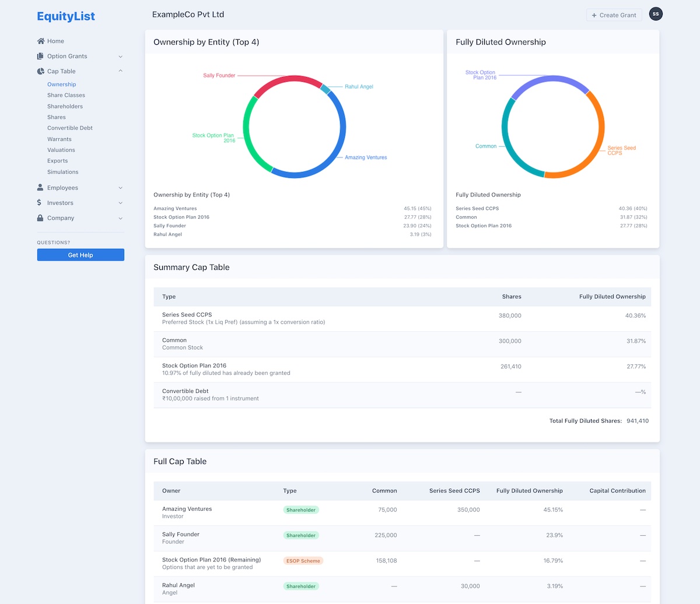Expand the Employees menu chevron
This screenshot has width=700, height=604.
click(x=121, y=188)
